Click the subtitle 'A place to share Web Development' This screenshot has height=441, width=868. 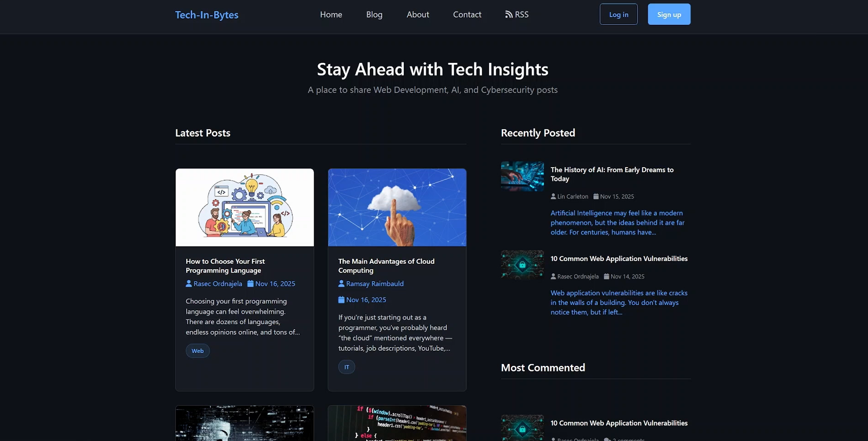pyautogui.click(x=432, y=90)
